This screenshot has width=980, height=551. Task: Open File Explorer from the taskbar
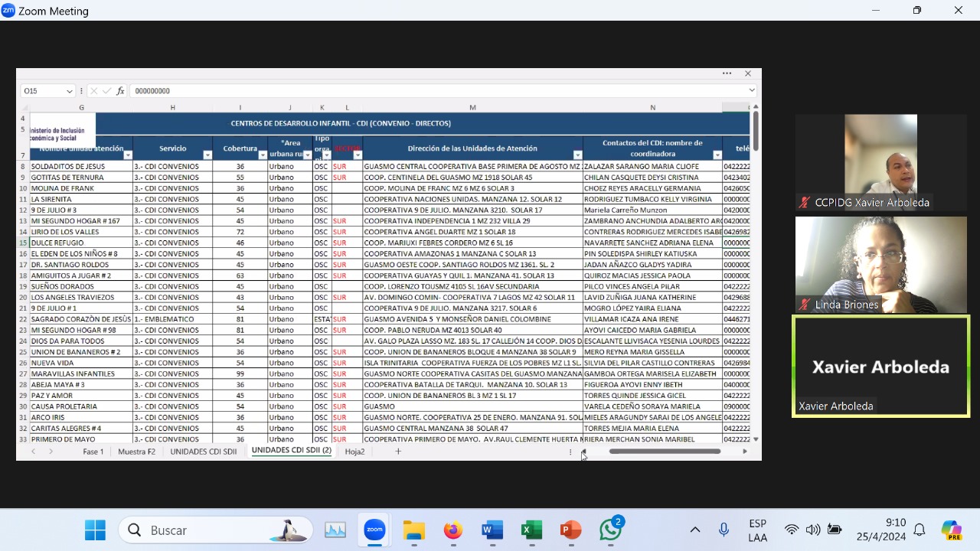(x=414, y=530)
